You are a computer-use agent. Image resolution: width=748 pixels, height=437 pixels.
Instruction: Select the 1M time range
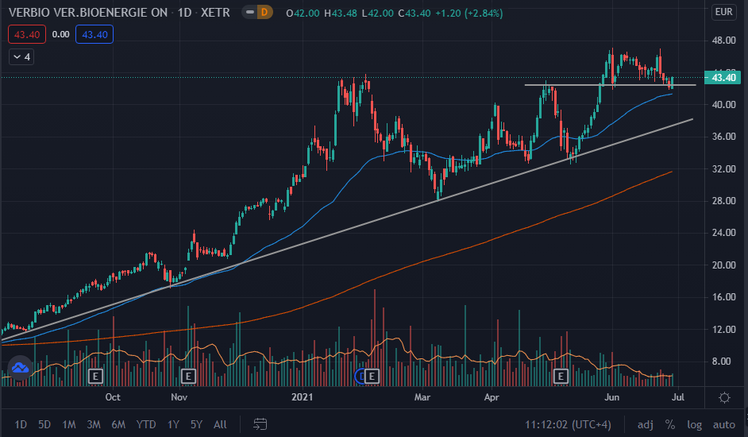(x=69, y=424)
